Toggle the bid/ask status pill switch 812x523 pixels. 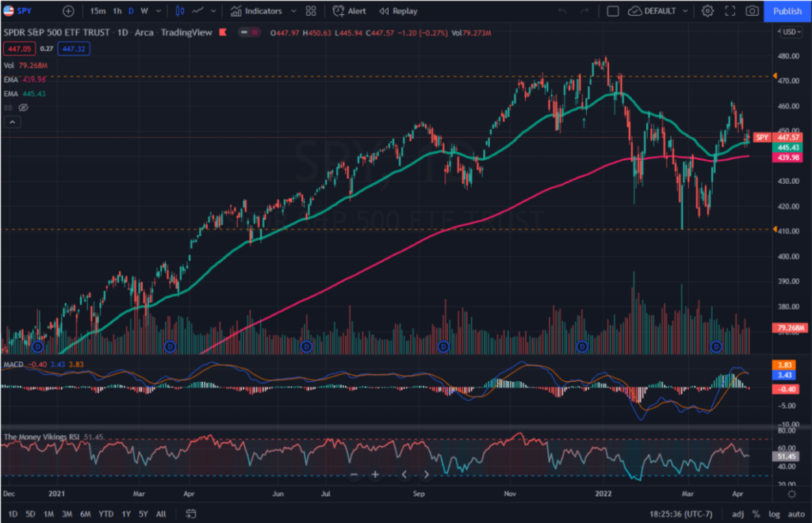point(249,32)
